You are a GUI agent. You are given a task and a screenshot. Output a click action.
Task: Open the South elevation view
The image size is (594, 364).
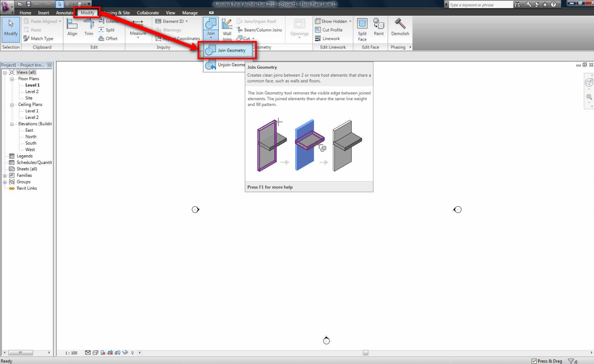click(31, 143)
